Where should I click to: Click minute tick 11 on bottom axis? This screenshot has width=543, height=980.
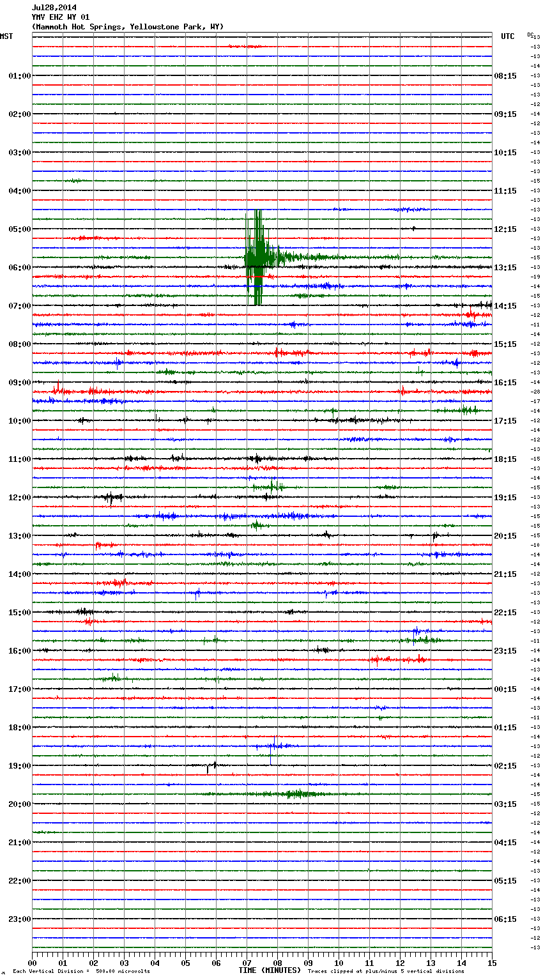(369, 963)
